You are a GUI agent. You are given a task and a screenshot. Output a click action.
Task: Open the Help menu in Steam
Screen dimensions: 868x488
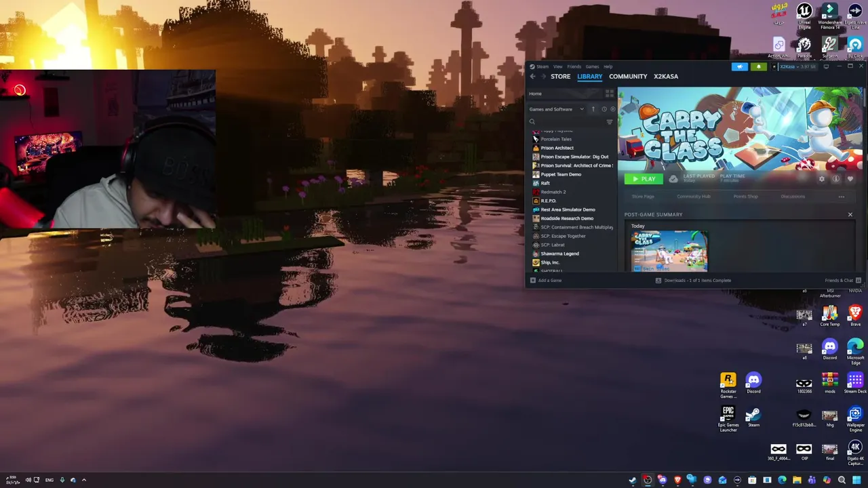[x=608, y=66]
